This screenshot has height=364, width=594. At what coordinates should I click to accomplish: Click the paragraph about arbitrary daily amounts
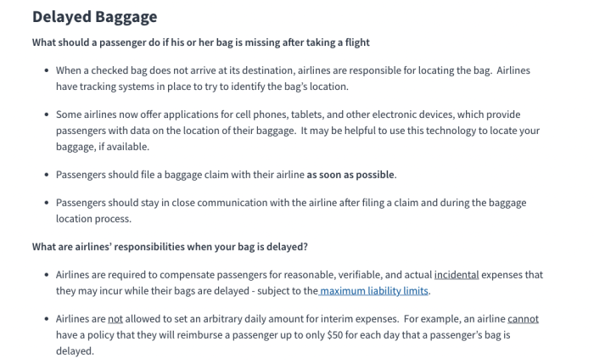coord(297,334)
